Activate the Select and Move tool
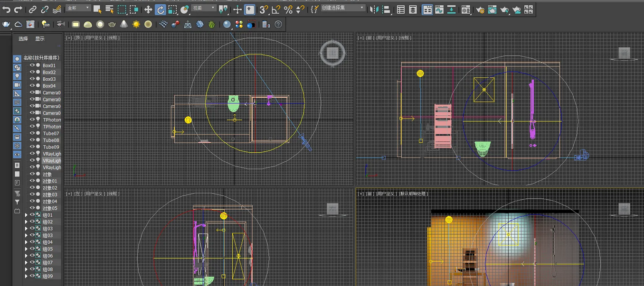This screenshot has height=286, width=644. click(148, 9)
